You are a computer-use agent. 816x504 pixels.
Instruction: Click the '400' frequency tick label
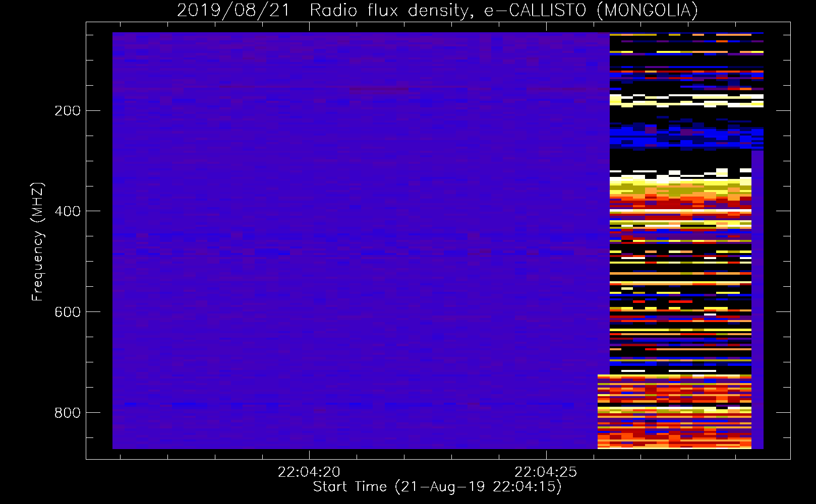pyautogui.click(x=68, y=211)
